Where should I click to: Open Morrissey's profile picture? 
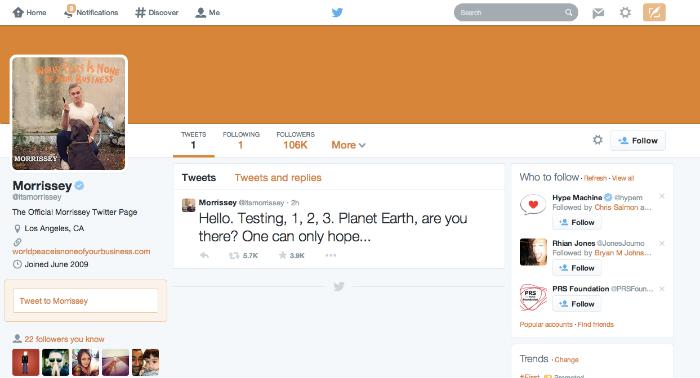click(69, 113)
